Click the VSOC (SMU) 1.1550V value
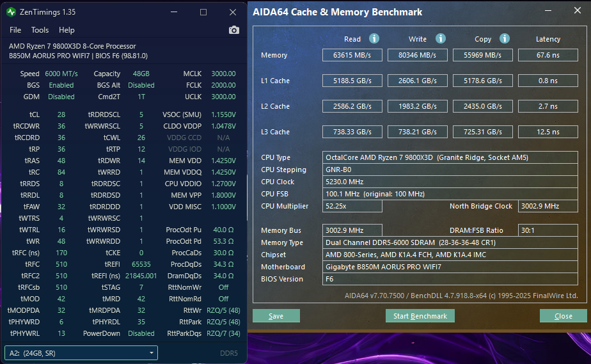 (x=223, y=115)
